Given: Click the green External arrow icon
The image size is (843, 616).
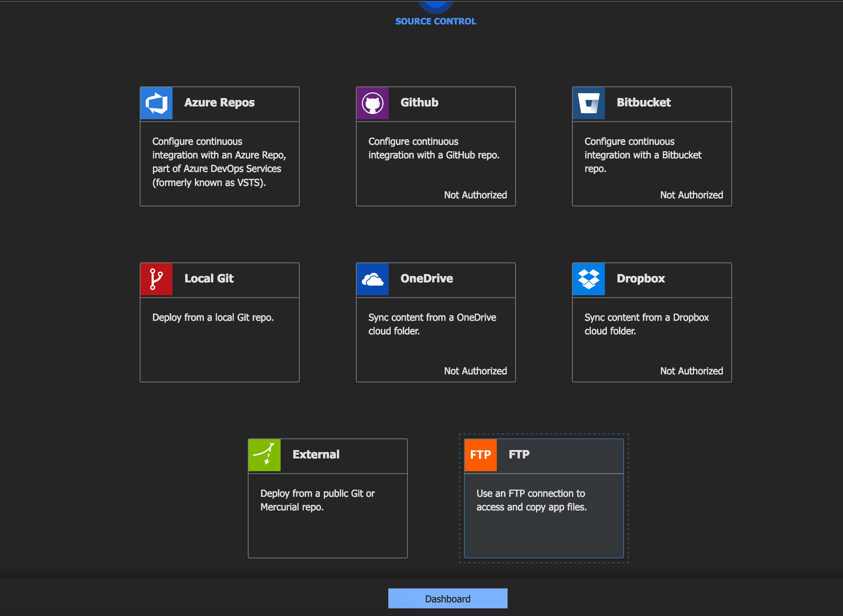Looking at the screenshot, I should point(265,455).
